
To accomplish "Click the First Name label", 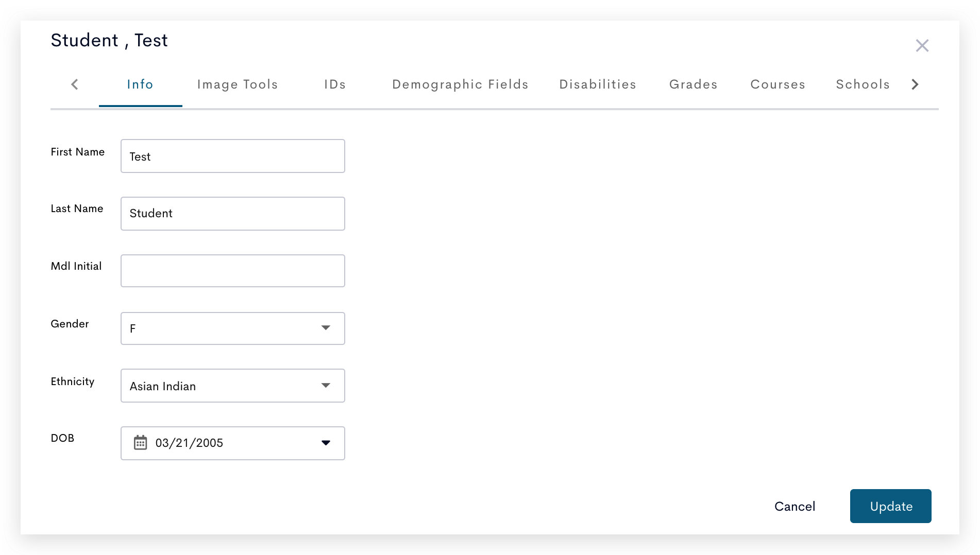I will [77, 152].
